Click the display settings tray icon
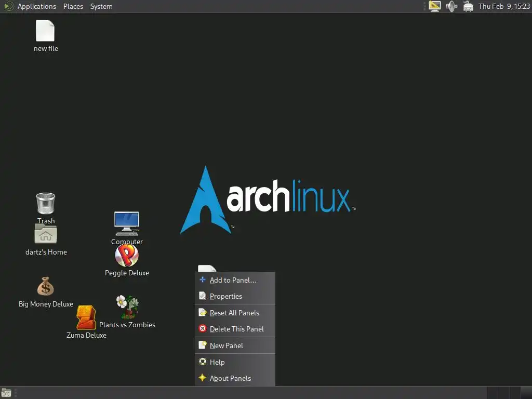The width and height of the screenshot is (532, 399). point(435,6)
